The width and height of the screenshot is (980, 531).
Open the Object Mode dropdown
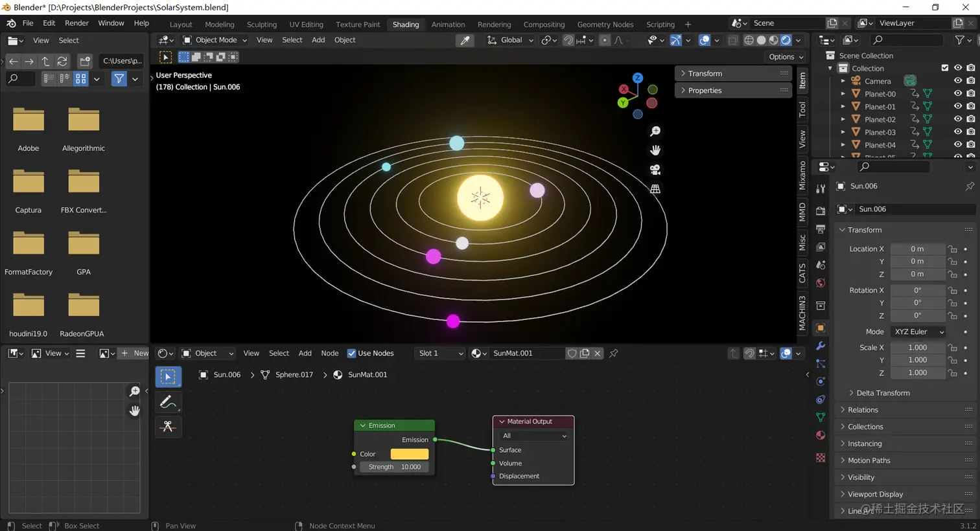pos(215,40)
